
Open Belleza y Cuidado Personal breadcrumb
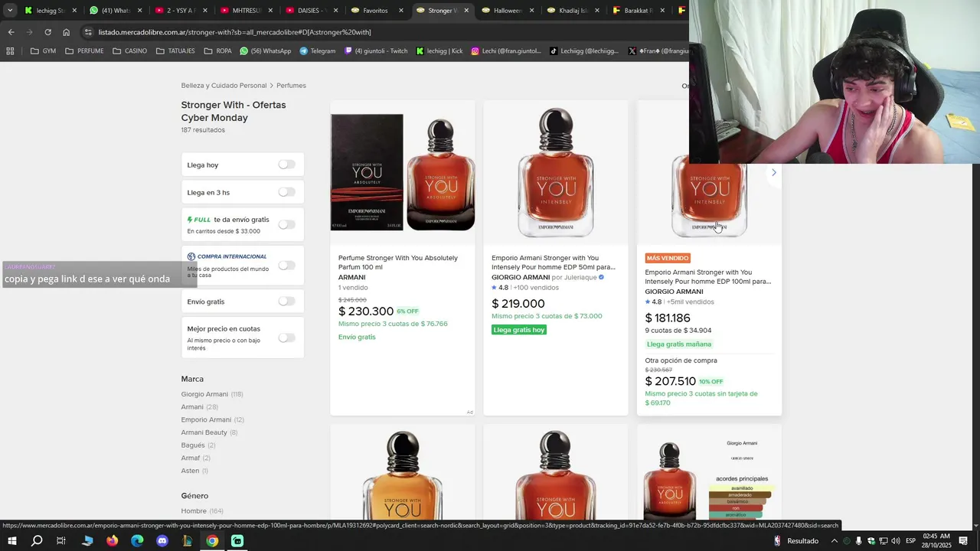pyautogui.click(x=224, y=86)
